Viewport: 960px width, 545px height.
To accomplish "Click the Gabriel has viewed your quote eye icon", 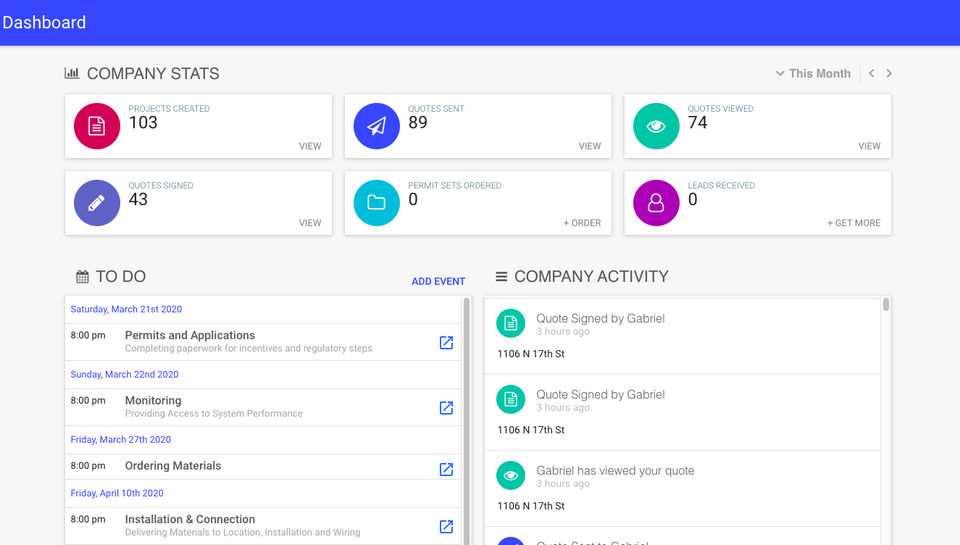I will pos(511,475).
